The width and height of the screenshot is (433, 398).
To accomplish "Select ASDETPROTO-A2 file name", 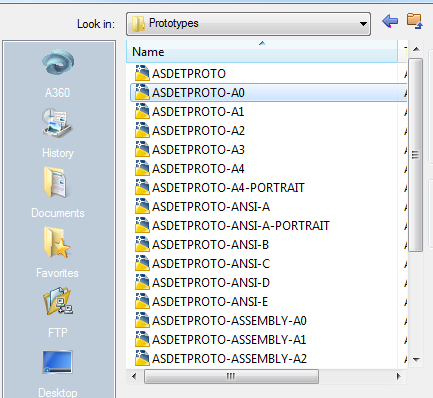I will (x=198, y=131).
